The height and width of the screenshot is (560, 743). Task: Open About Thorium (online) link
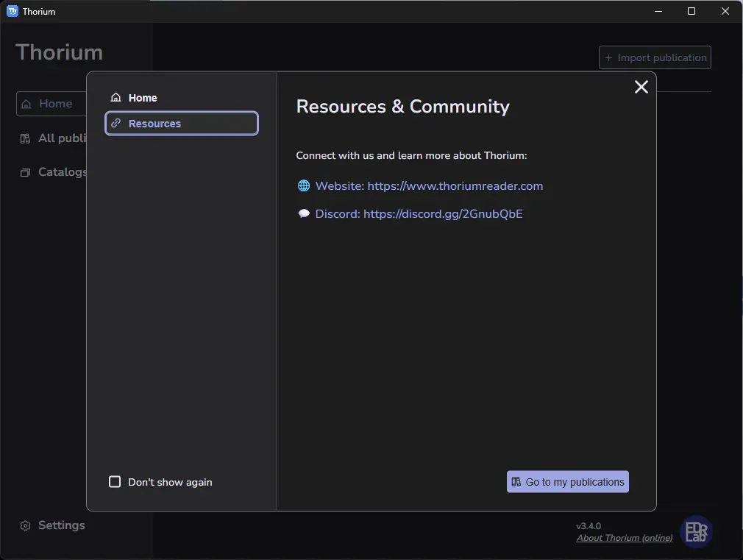625,538
